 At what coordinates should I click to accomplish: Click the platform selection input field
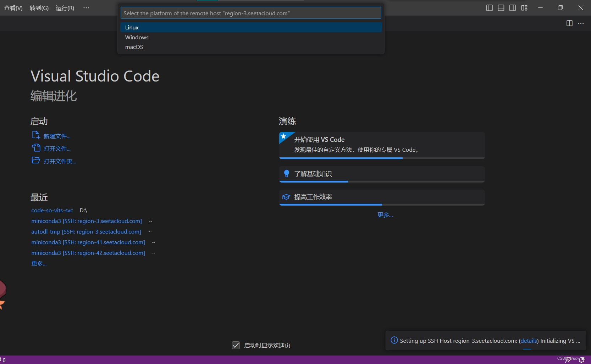251,13
